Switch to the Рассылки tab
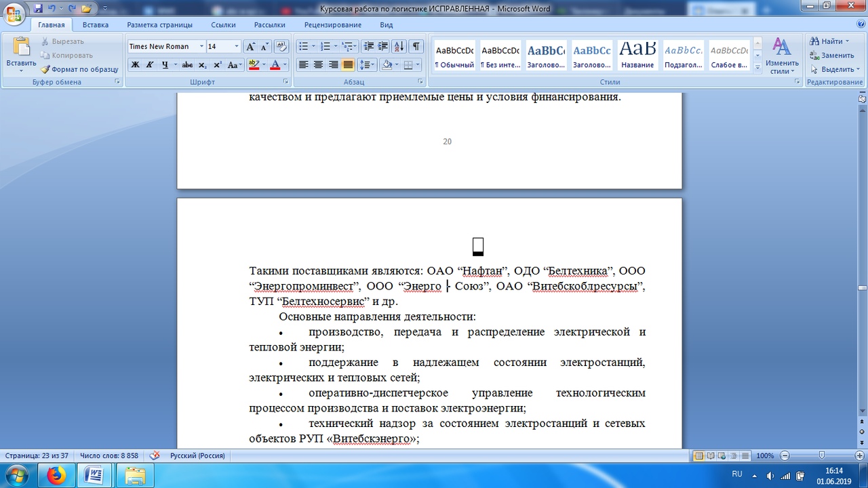 pos(270,25)
